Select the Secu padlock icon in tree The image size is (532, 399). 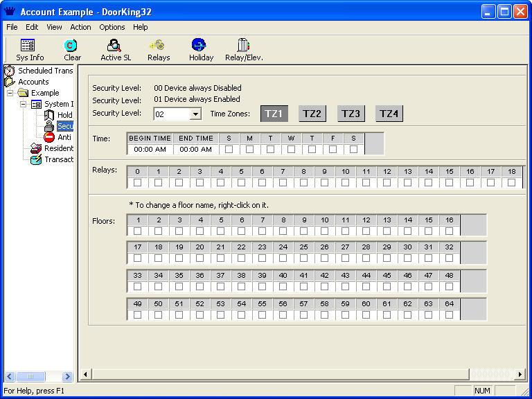tap(49, 126)
